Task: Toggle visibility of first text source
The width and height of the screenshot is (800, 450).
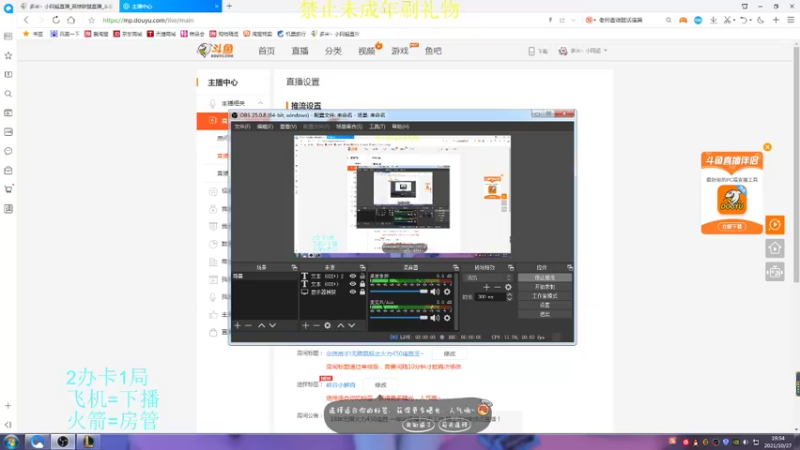Action: click(x=353, y=276)
